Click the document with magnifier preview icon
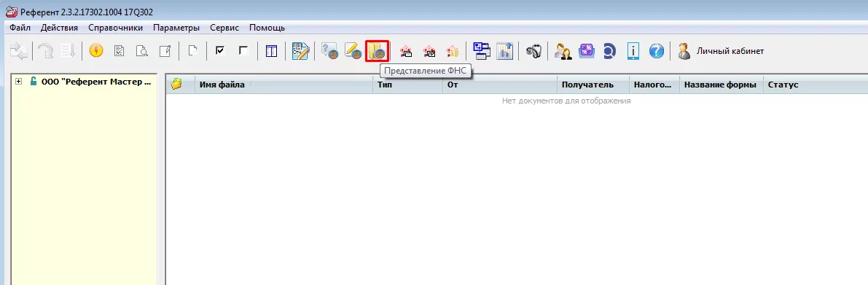Image resolution: width=868 pixels, height=285 pixels. pos(141,51)
